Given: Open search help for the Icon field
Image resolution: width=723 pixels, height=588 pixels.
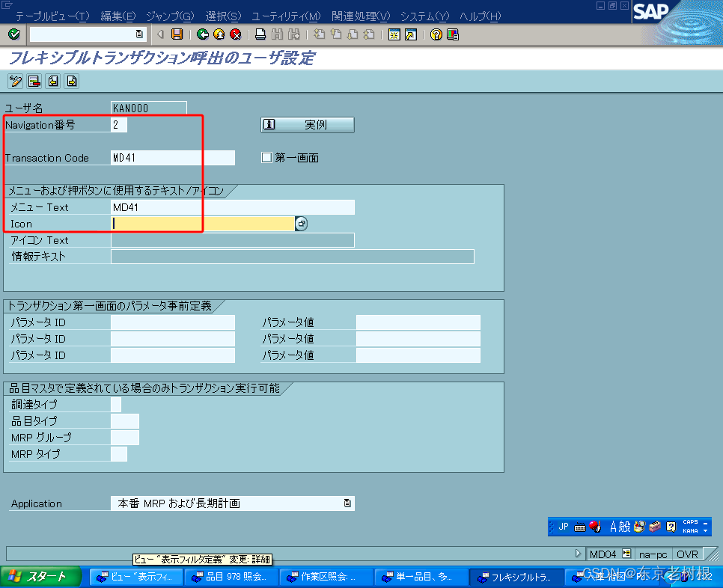Looking at the screenshot, I should (301, 224).
